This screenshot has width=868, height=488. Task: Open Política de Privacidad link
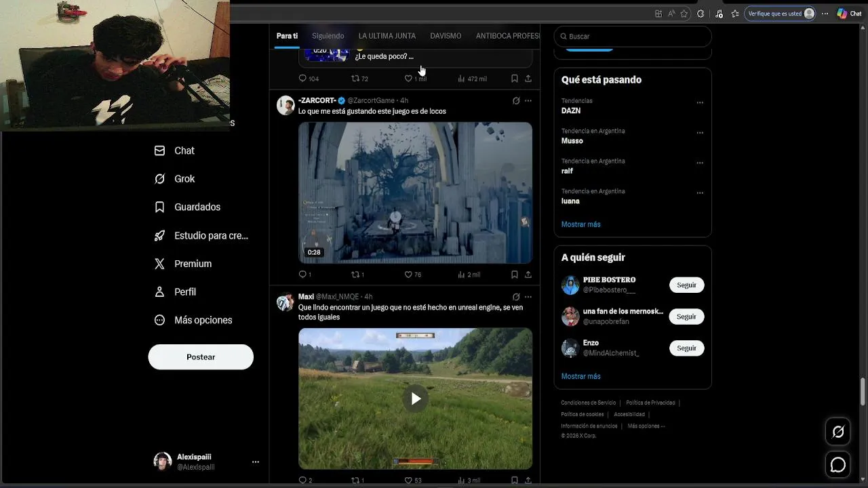pos(650,403)
